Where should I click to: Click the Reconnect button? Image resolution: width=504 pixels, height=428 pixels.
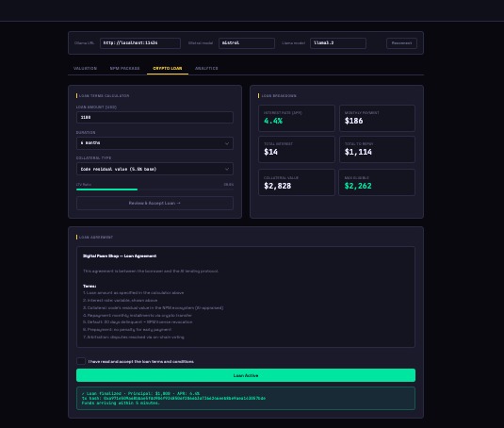click(401, 43)
